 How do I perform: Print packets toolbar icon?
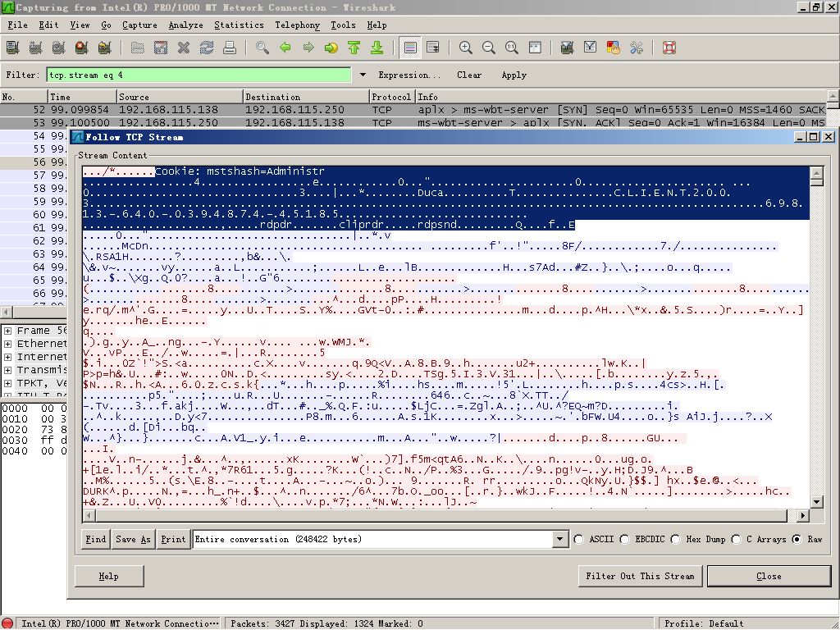click(x=230, y=48)
